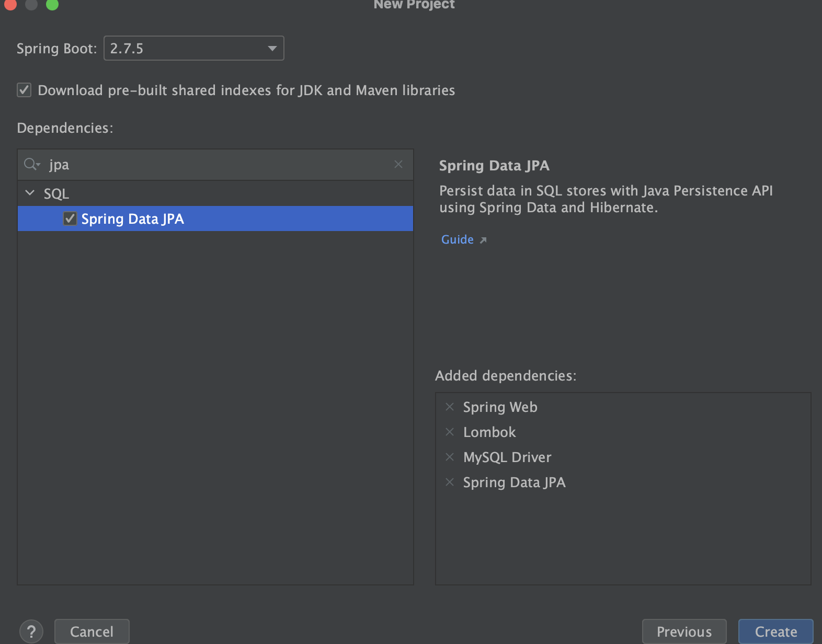Click the Create button
822x644 pixels.
(776, 631)
